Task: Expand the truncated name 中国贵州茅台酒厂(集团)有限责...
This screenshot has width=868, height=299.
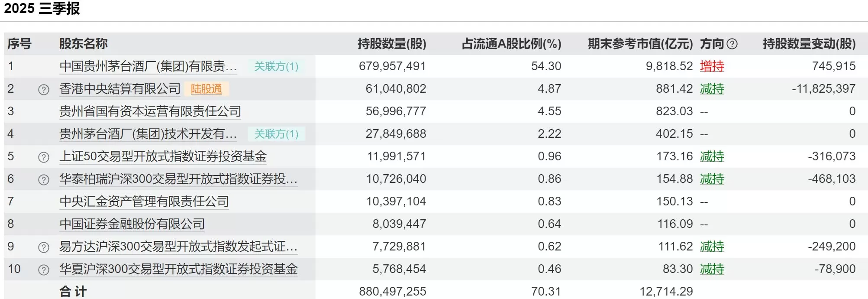Action: point(147,66)
